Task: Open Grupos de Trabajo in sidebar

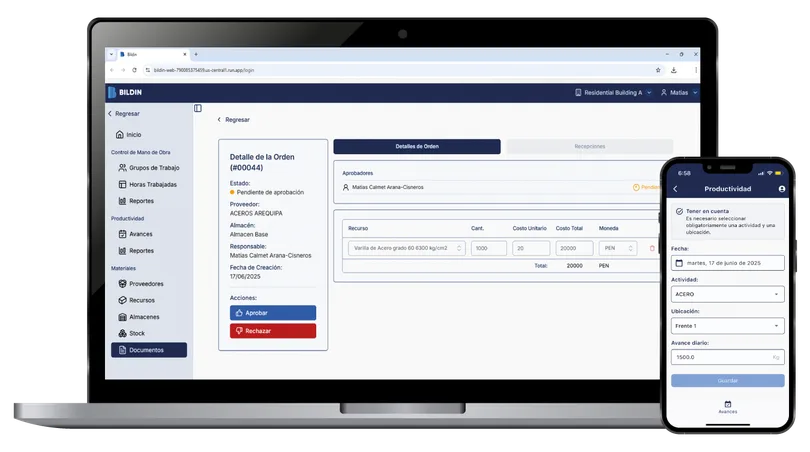Action: click(149, 168)
